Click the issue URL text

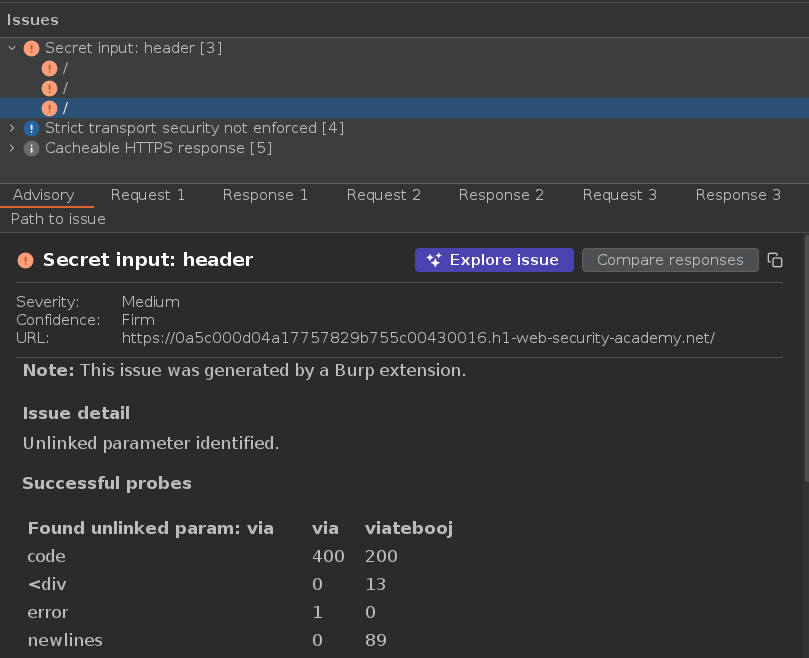click(418, 338)
